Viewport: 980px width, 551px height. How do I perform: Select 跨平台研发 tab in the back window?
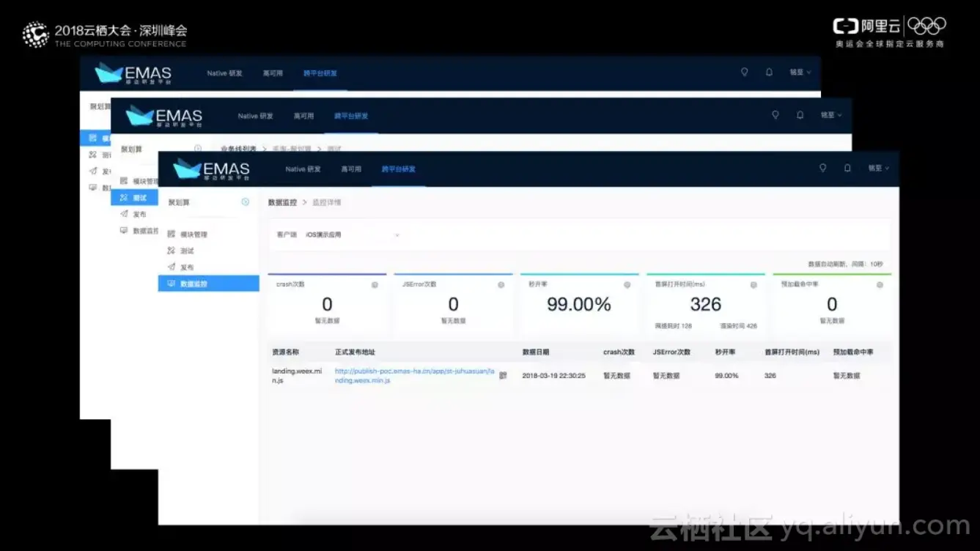pos(320,73)
